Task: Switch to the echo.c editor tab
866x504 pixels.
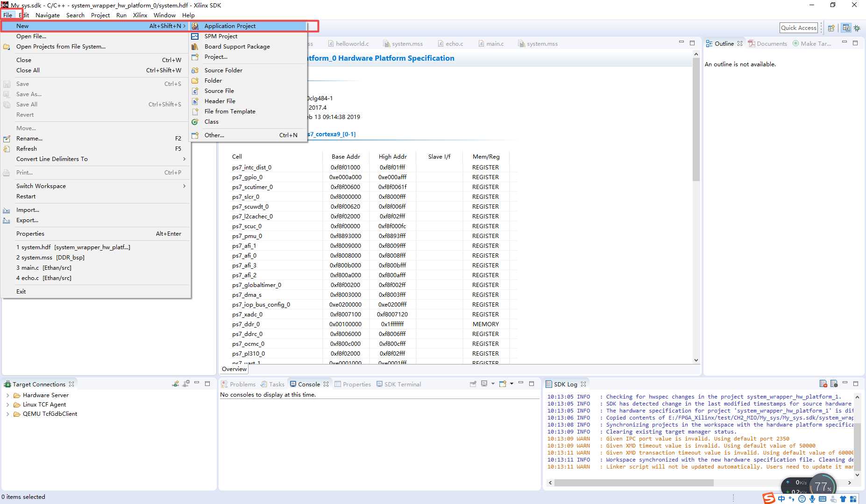Action: coord(450,43)
